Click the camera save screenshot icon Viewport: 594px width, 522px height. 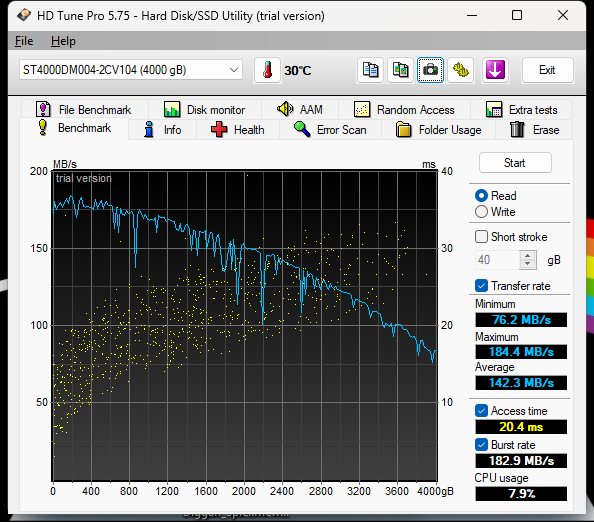[x=430, y=70]
